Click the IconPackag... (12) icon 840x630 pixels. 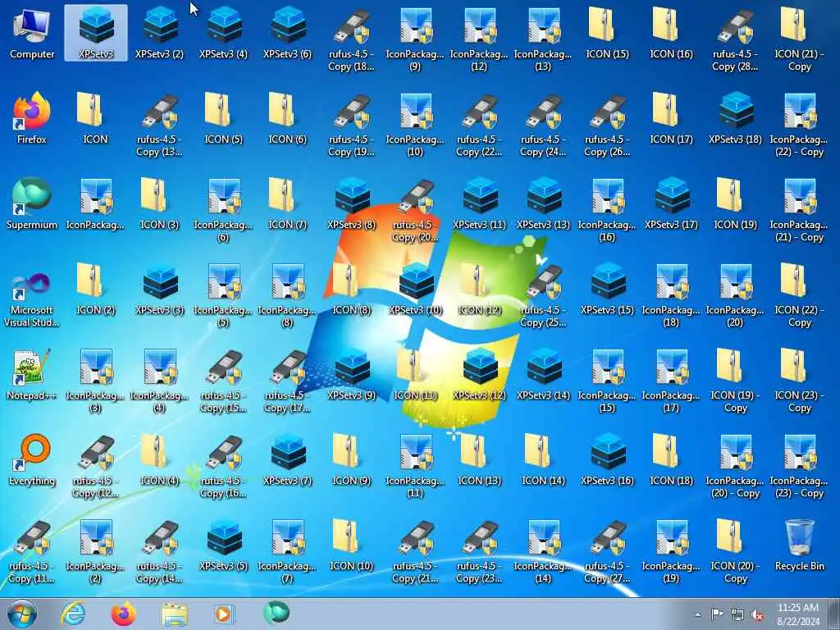click(479, 39)
